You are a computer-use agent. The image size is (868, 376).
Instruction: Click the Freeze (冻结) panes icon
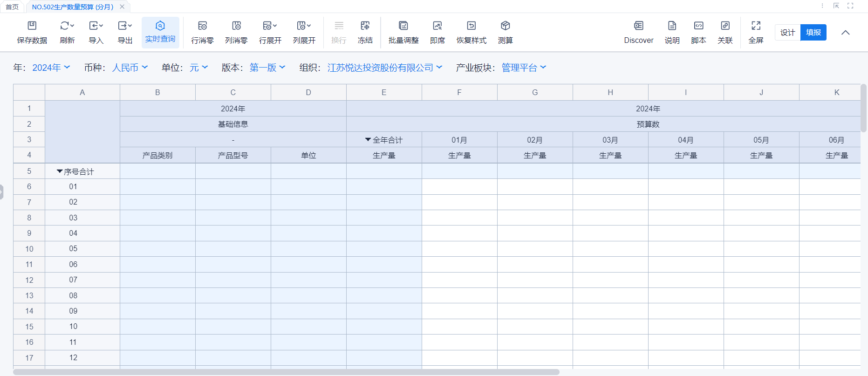click(x=365, y=26)
